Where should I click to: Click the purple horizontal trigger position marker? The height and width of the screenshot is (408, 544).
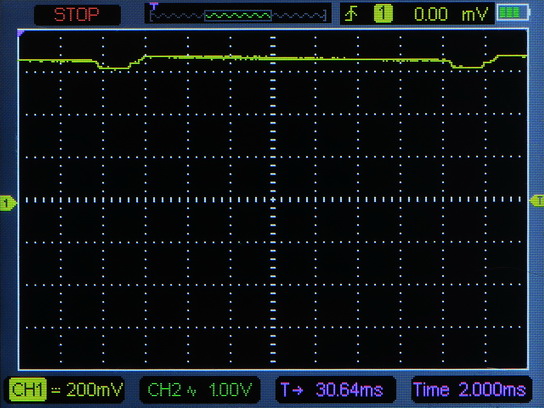[x=154, y=6]
